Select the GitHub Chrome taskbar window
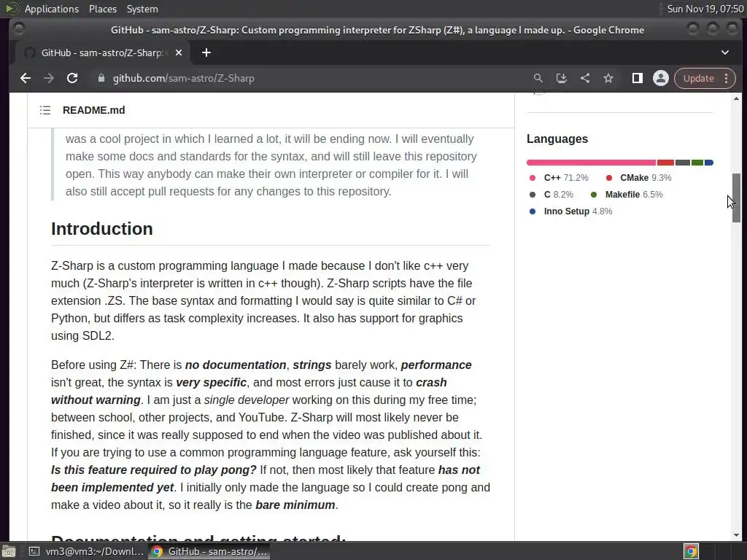This screenshot has width=747, height=560. (209, 551)
